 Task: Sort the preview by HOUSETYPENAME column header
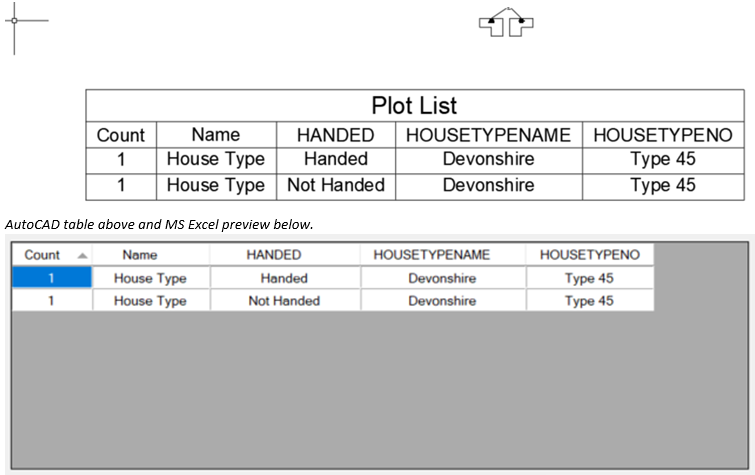point(443,254)
